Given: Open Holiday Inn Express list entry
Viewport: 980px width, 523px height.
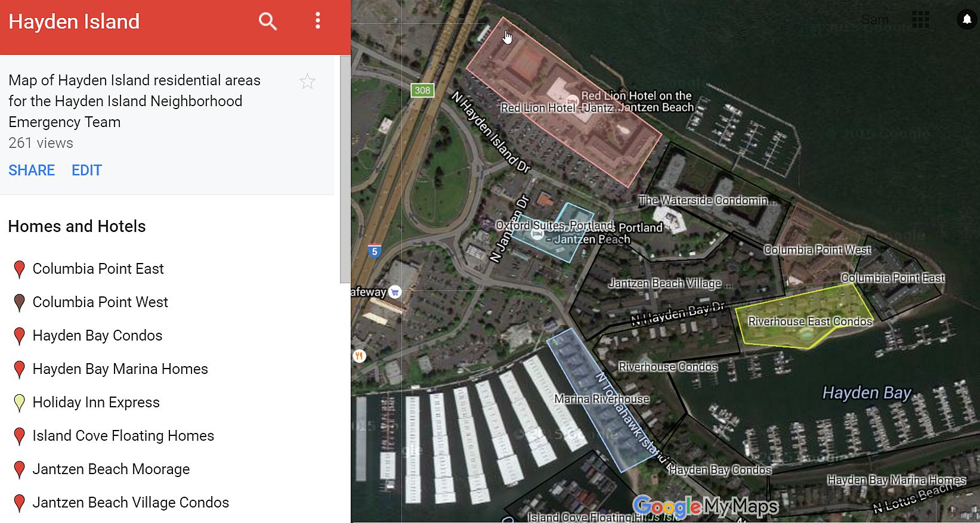Looking at the screenshot, I should (96, 403).
